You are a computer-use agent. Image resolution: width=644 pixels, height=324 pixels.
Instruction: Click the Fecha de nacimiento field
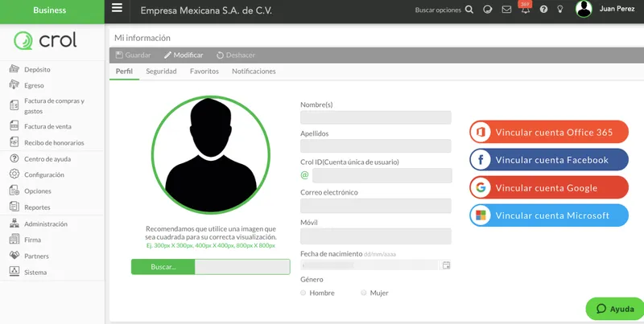pyautogui.click(x=369, y=265)
